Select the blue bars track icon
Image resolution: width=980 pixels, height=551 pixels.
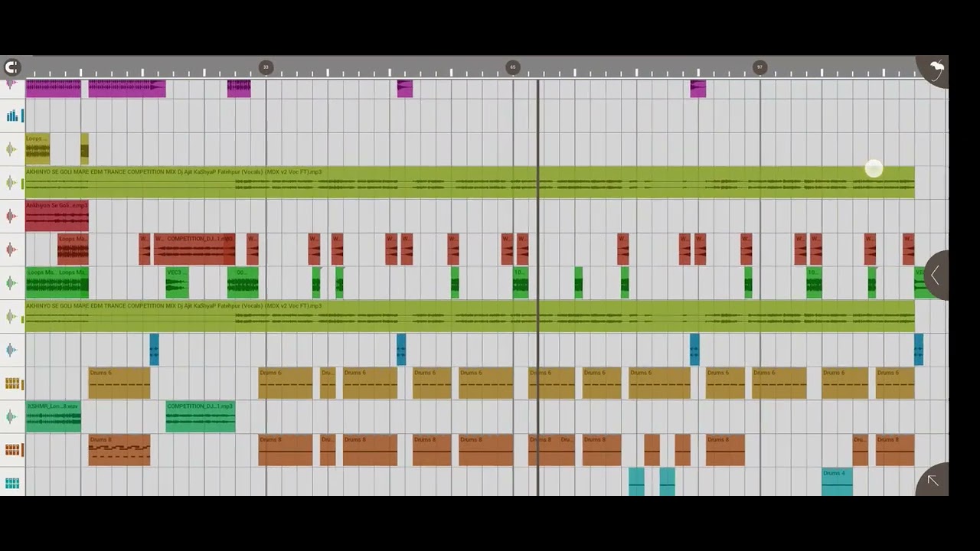pyautogui.click(x=11, y=116)
